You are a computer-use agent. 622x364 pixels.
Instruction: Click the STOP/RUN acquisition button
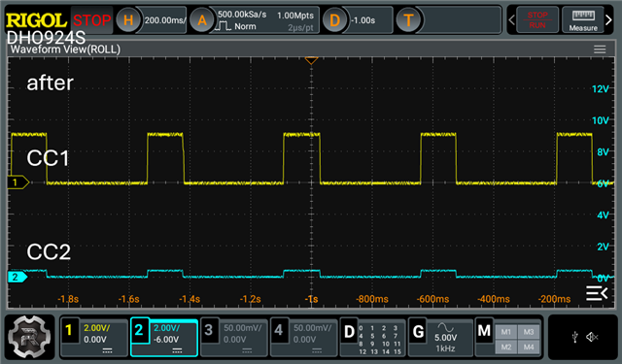[x=537, y=19]
